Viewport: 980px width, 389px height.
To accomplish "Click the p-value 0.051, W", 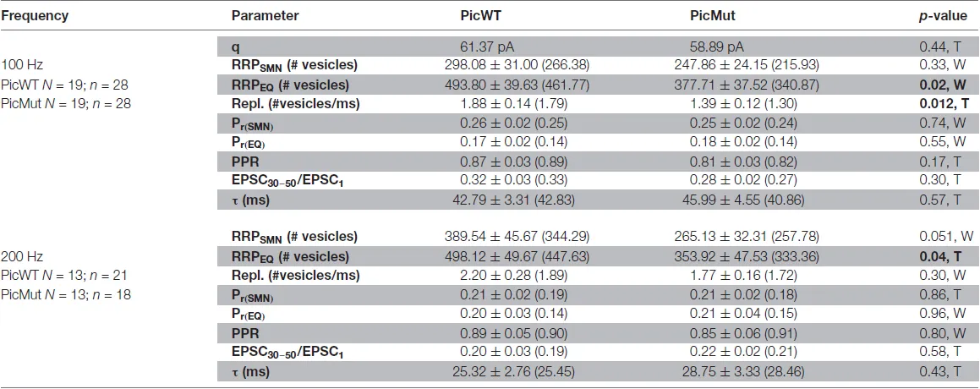I will click(943, 237).
